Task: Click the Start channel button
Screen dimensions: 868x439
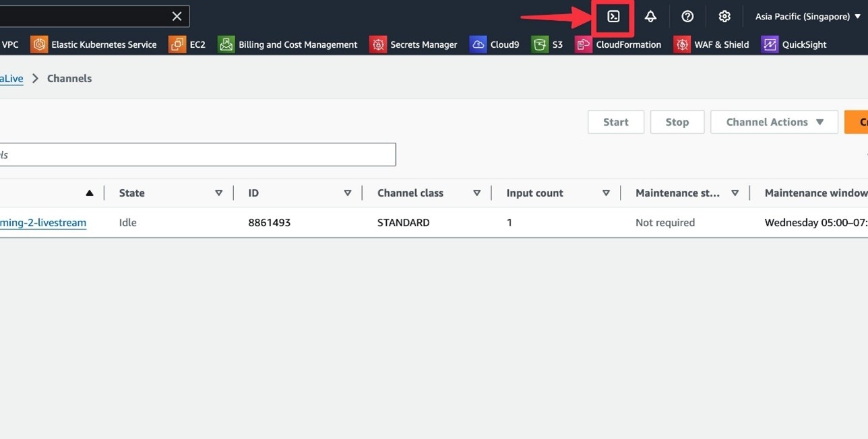Action: pyautogui.click(x=616, y=123)
